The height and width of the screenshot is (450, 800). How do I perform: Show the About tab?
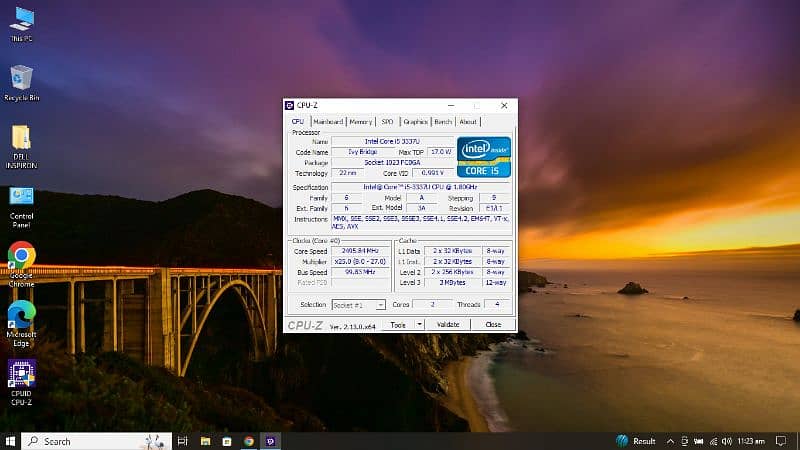coord(468,122)
